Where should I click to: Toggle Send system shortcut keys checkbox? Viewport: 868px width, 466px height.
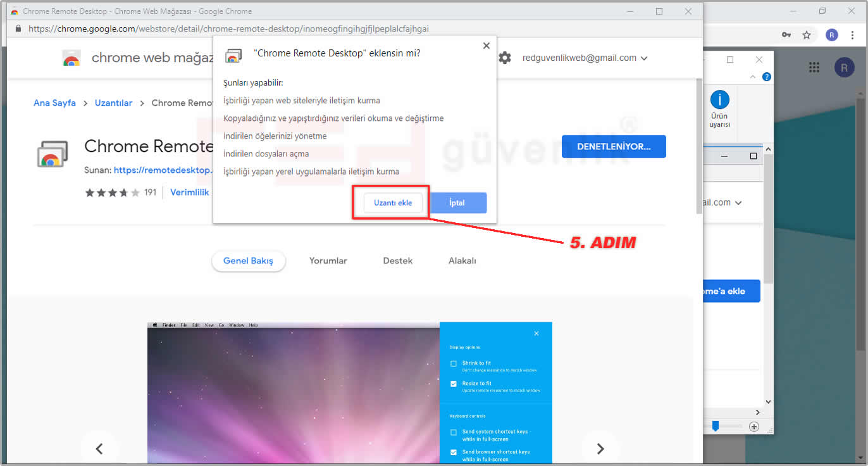point(454,432)
